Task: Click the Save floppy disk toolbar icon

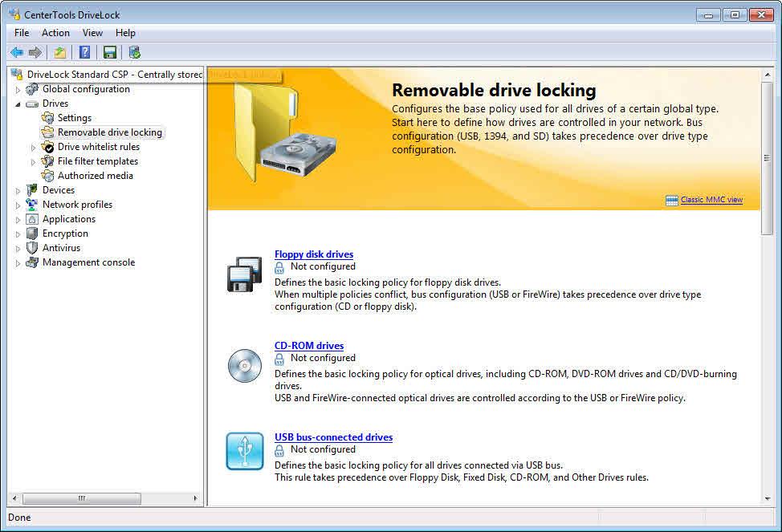Action: (110, 52)
